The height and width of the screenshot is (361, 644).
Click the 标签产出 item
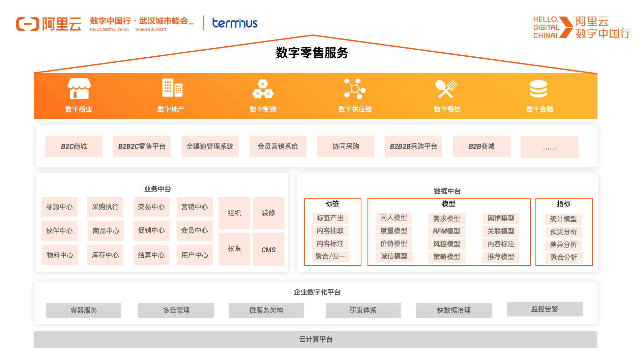330,218
